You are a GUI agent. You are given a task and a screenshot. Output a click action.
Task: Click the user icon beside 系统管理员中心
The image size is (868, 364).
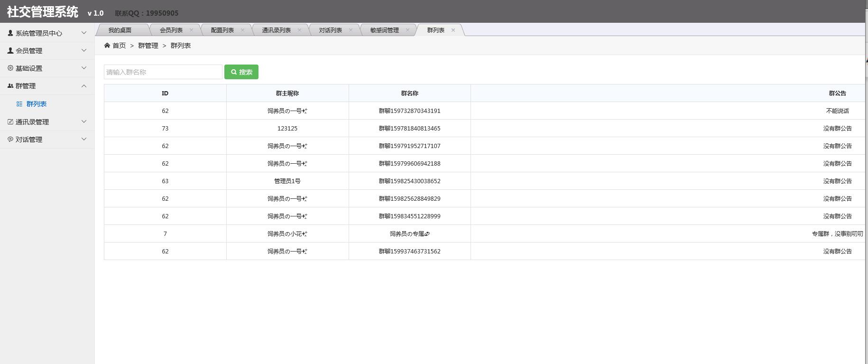coord(10,33)
